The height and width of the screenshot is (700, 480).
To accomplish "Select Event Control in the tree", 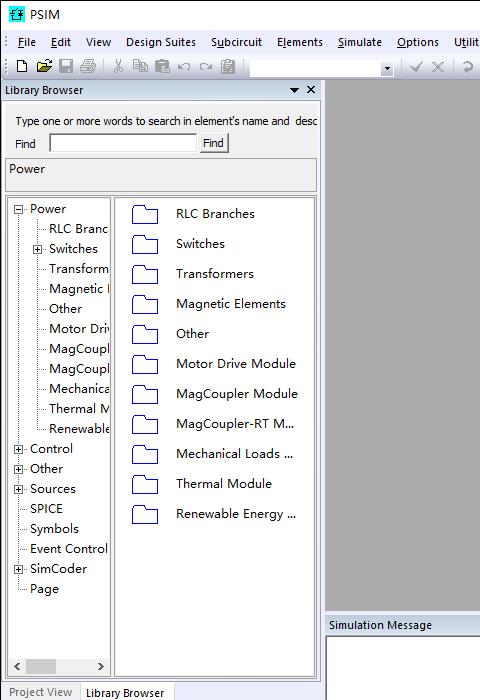I will [69, 549].
